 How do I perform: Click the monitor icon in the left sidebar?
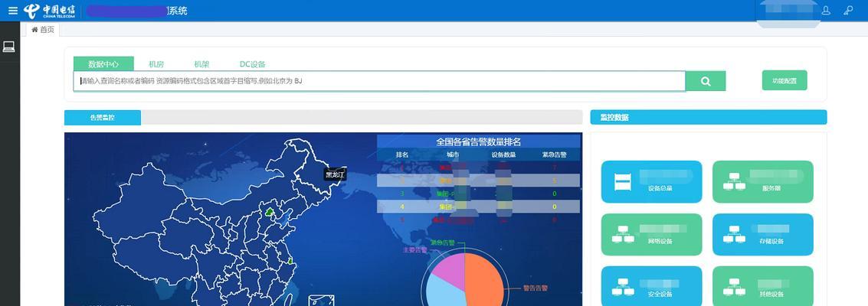pyautogui.click(x=9, y=47)
